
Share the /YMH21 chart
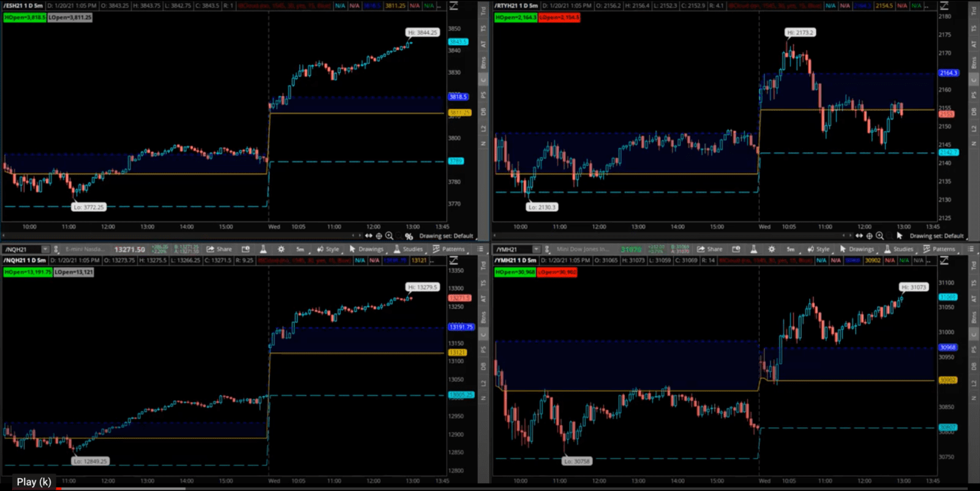tap(710, 249)
